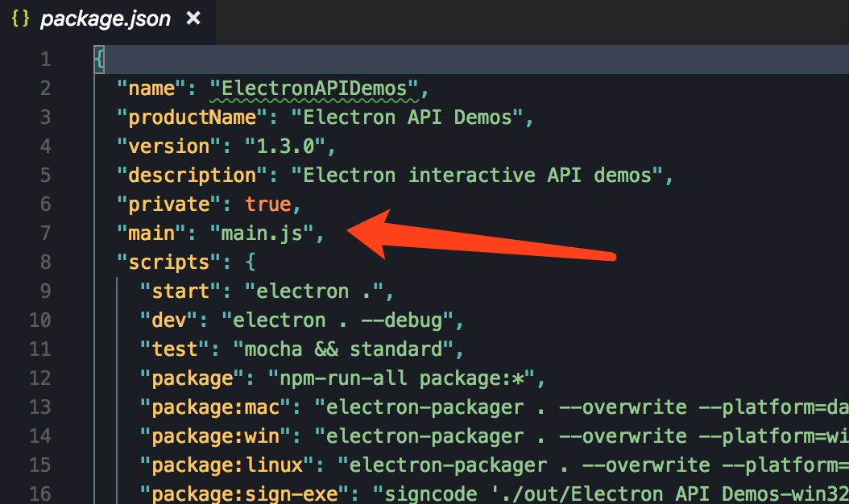
Task: Click the "start" script key
Action: [181, 291]
